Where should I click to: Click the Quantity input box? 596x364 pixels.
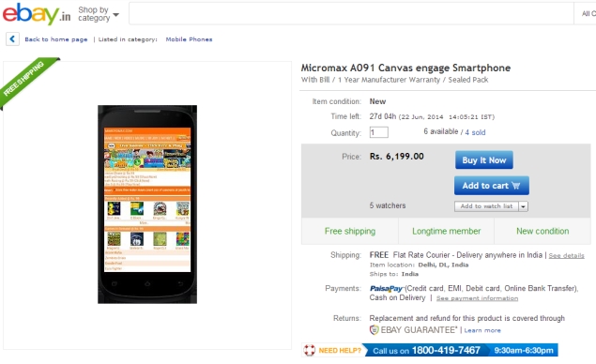point(378,132)
